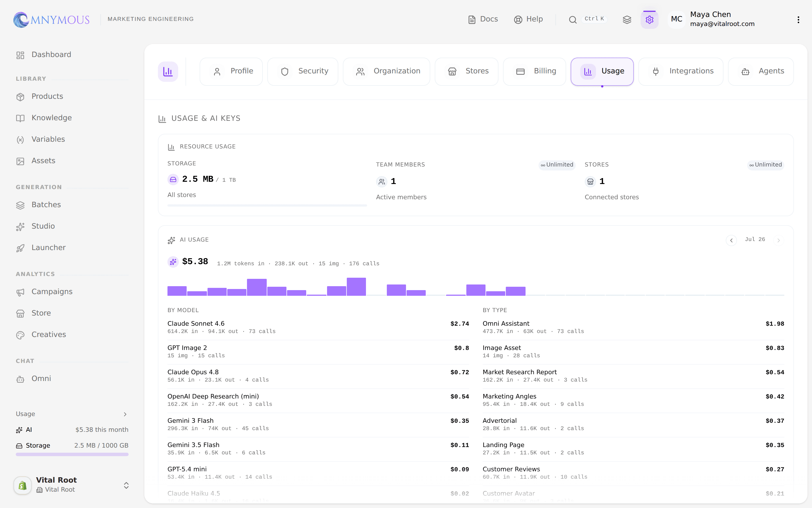812x508 pixels.
Task: Go to Dashboard in sidebar
Action: [x=72, y=55]
